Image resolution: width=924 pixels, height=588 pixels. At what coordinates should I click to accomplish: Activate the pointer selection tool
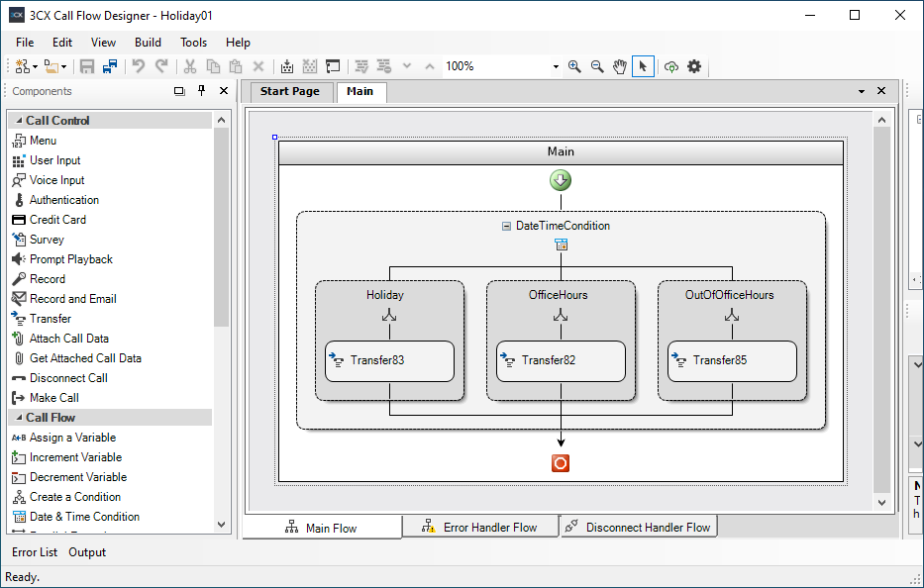643,66
